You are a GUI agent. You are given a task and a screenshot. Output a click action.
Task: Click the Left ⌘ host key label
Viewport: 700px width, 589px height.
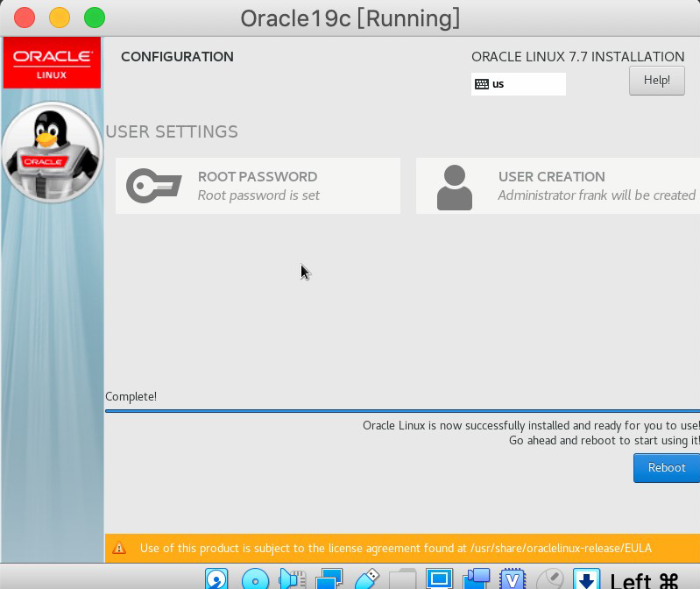pos(644,580)
